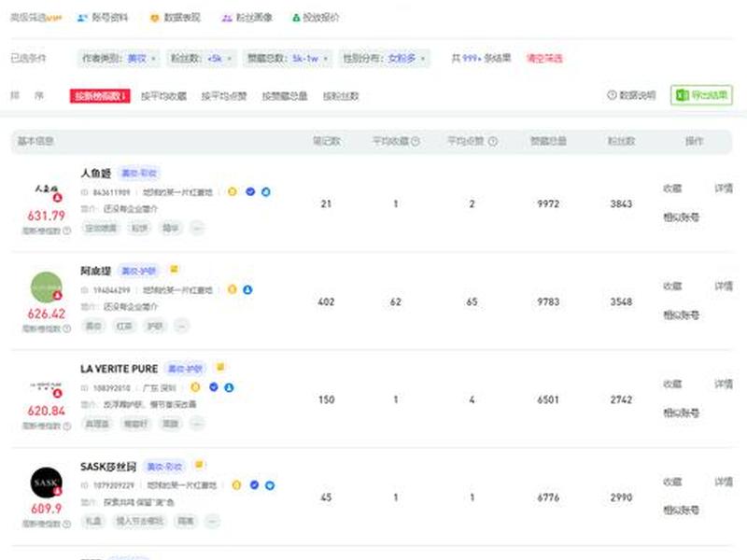The width and height of the screenshot is (747, 560).
Task: Open the black SASK avatar
Action: (46, 483)
